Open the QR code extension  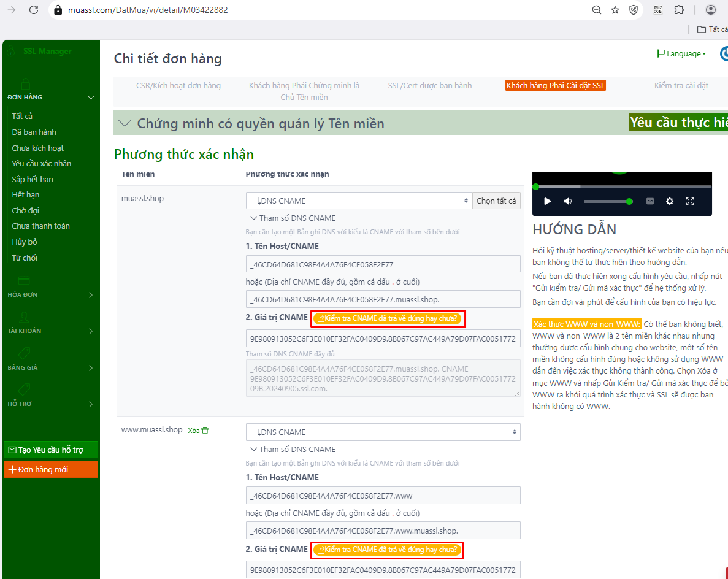(x=658, y=10)
